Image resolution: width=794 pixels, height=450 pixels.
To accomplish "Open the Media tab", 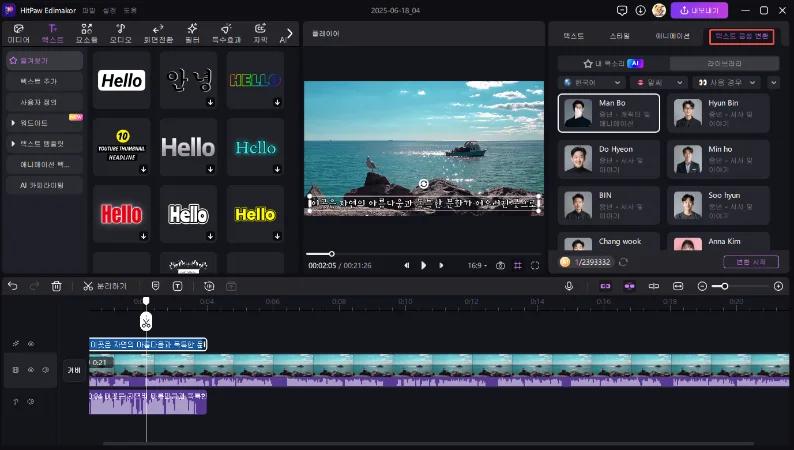I will (x=19, y=33).
